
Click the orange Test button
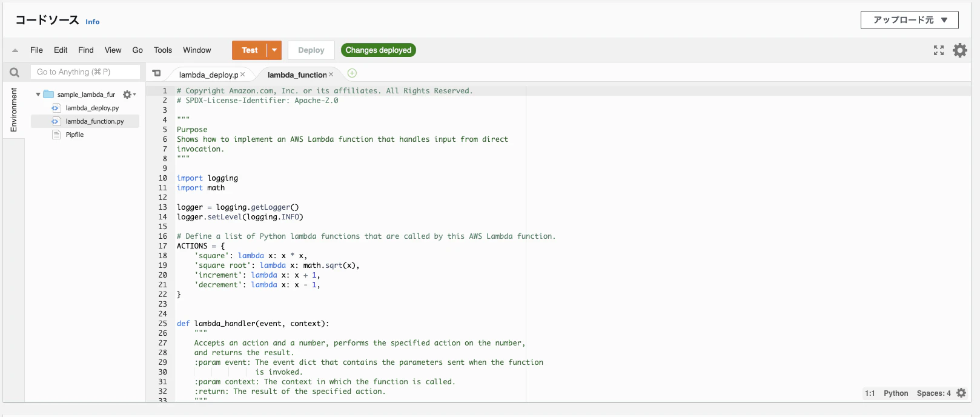250,50
